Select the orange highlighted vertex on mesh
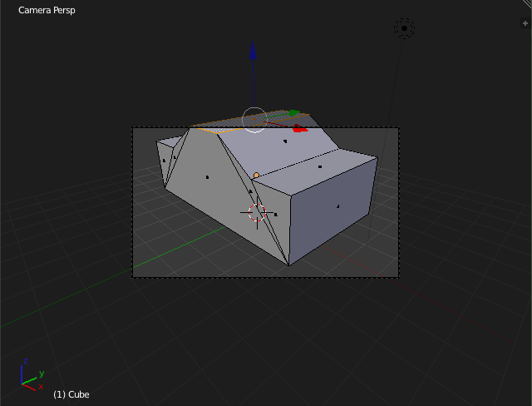Image resolution: width=532 pixels, height=406 pixels. click(256, 175)
